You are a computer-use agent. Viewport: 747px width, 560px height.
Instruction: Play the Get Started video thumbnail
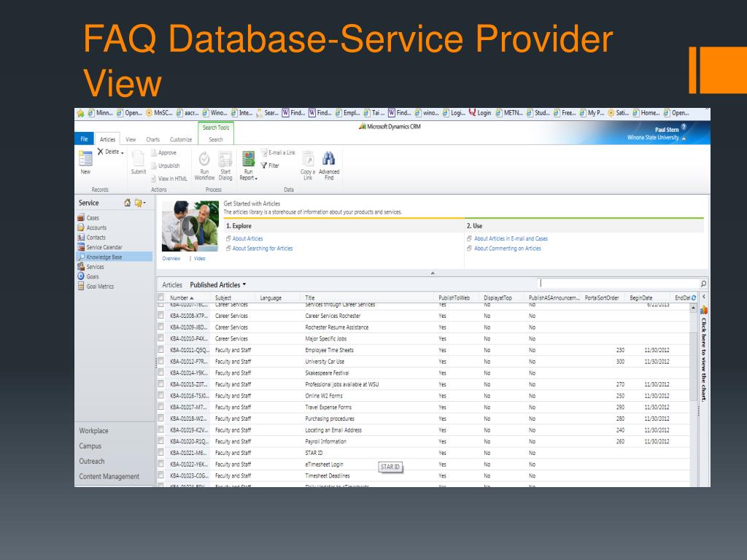(190, 226)
